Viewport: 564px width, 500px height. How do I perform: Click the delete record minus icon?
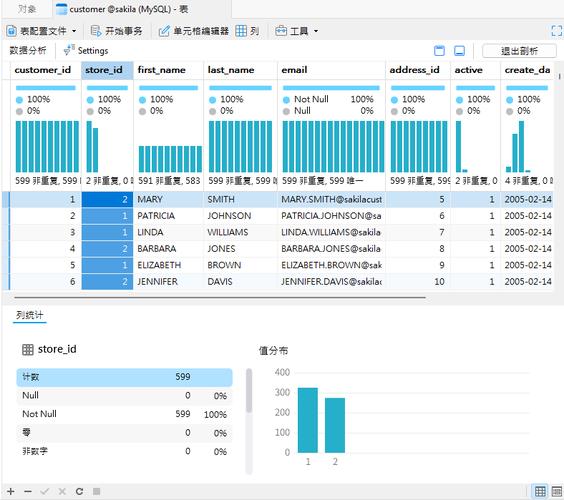(28, 491)
